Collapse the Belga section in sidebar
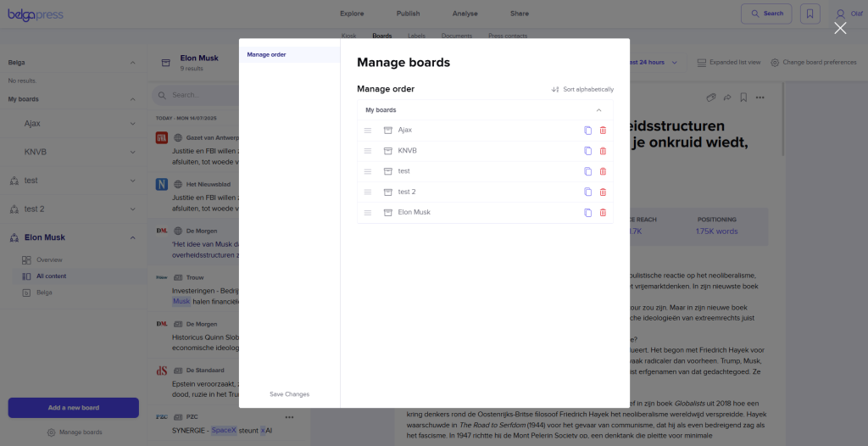The width and height of the screenshot is (868, 446). pyautogui.click(x=132, y=63)
